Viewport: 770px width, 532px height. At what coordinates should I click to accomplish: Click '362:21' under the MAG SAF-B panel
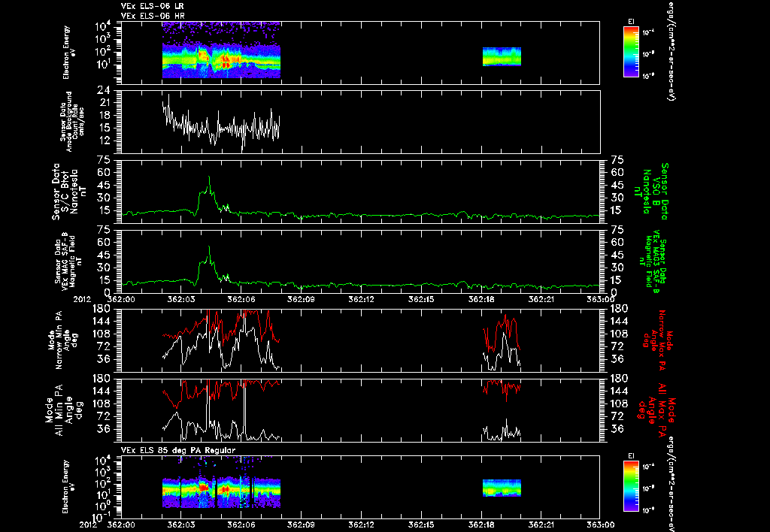pyautogui.click(x=541, y=299)
